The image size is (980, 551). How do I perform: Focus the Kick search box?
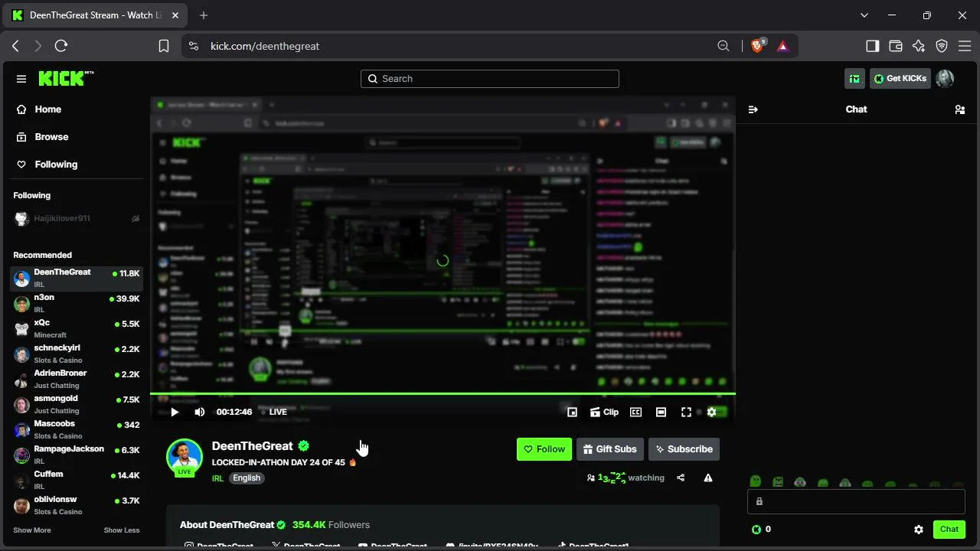pyautogui.click(x=490, y=78)
